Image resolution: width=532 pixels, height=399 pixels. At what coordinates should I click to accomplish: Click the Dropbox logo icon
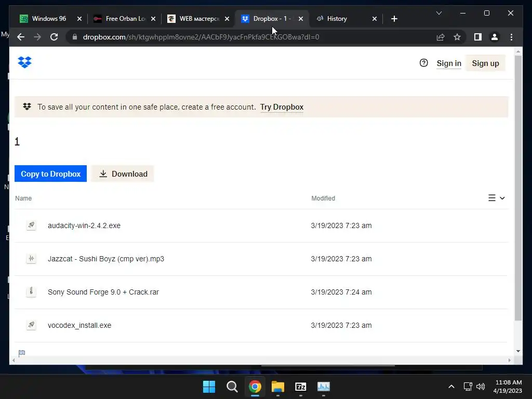(24, 62)
